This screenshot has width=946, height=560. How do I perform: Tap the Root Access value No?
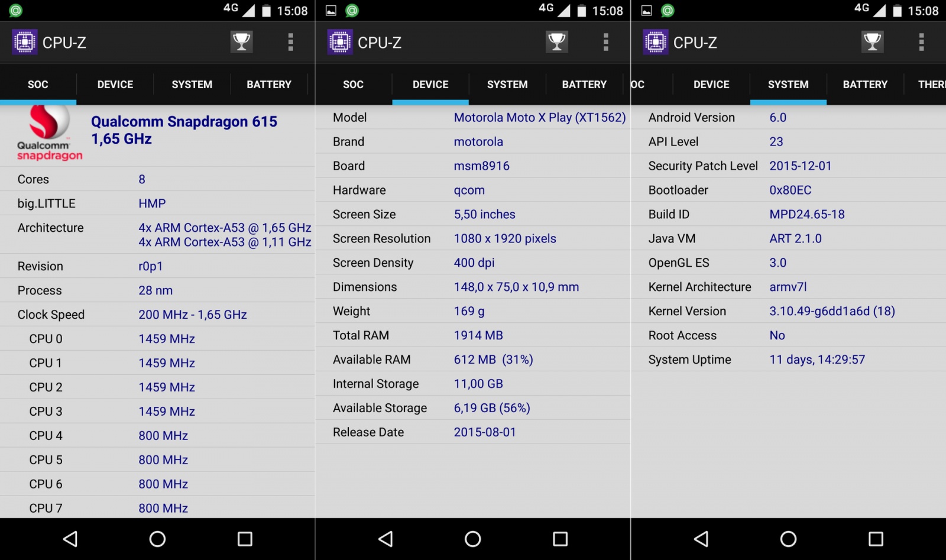pos(777,335)
